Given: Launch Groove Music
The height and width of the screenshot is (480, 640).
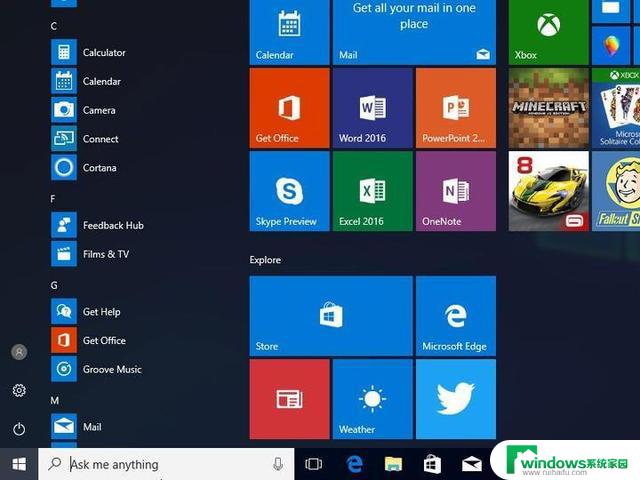Looking at the screenshot, I should pos(96,369).
